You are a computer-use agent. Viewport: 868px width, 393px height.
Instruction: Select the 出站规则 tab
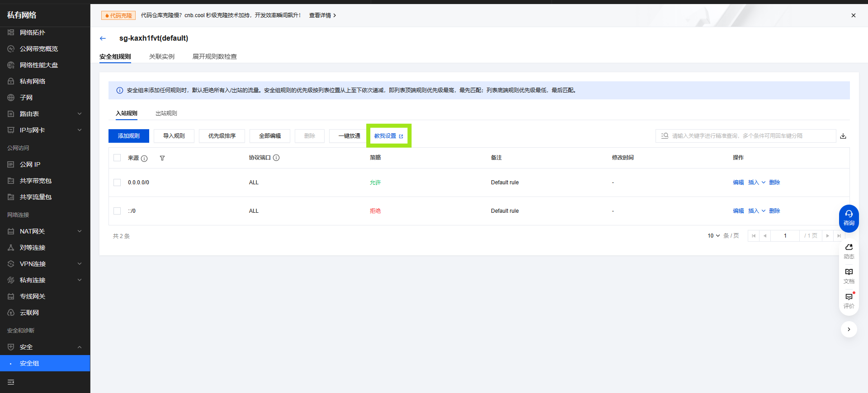[166, 113]
